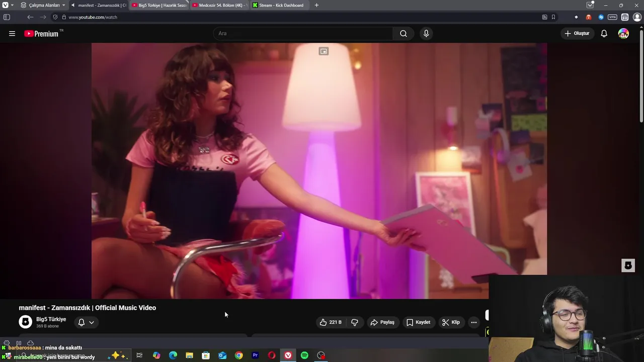Open the Big5 Türkiye channel name link
The image size is (644, 362).
pyautogui.click(x=51, y=319)
